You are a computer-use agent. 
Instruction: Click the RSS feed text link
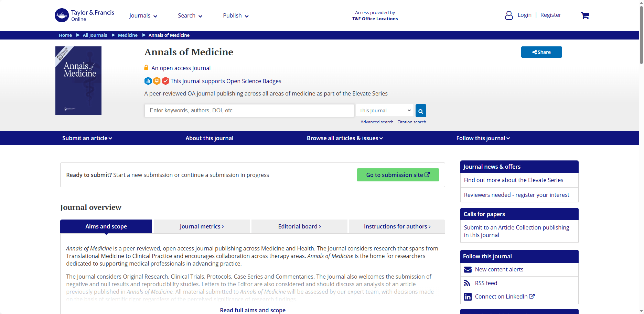point(486,283)
